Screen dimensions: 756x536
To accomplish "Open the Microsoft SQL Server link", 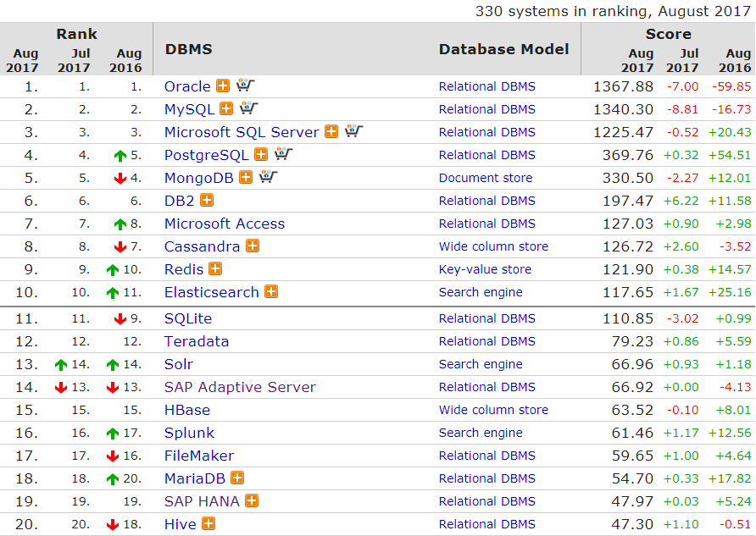I will (242, 132).
